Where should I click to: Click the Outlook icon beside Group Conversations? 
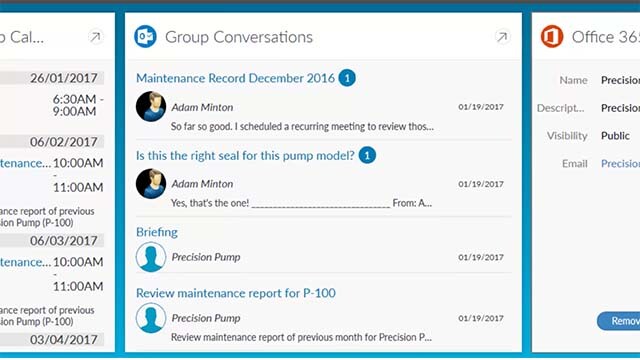pyautogui.click(x=145, y=36)
